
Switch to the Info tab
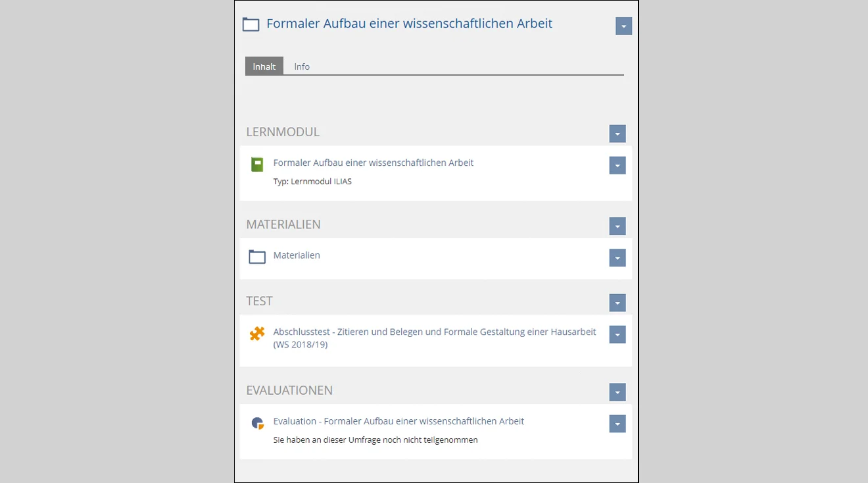(301, 66)
